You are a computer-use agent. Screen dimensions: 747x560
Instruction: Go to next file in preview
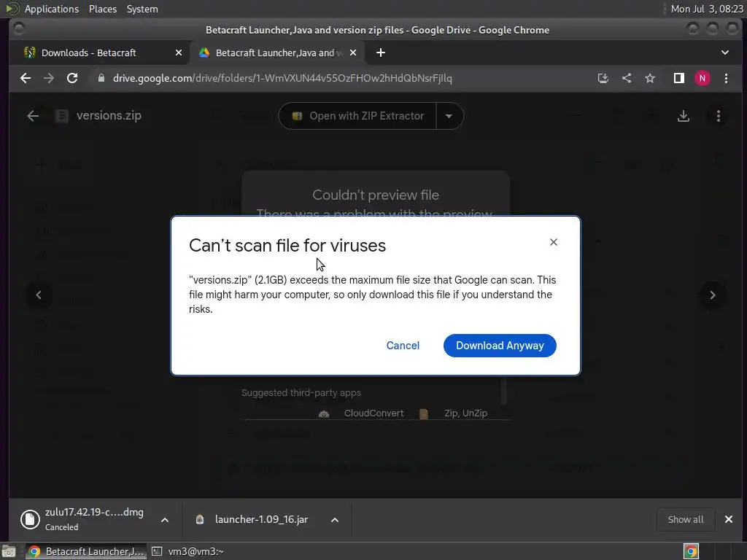pyautogui.click(x=713, y=295)
